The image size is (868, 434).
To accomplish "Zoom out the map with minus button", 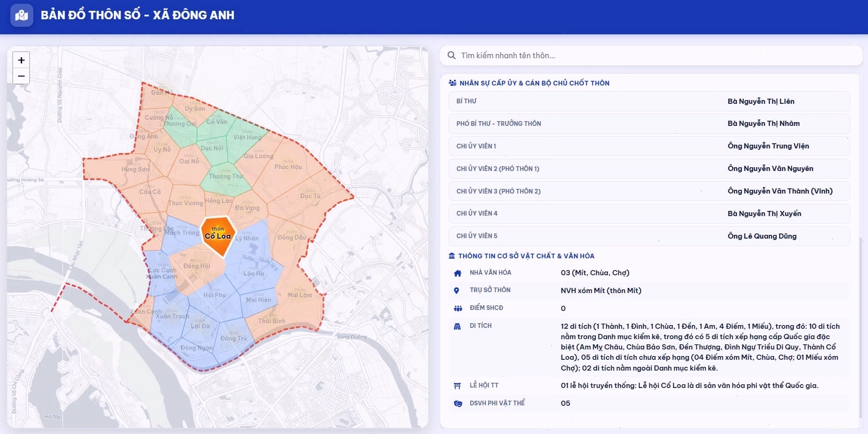I will 21,76.
